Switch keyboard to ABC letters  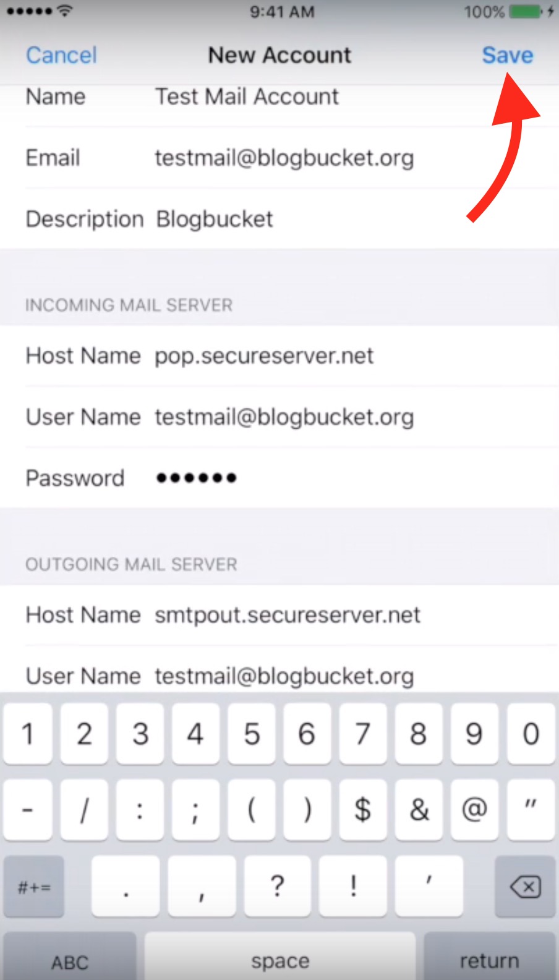(x=70, y=956)
